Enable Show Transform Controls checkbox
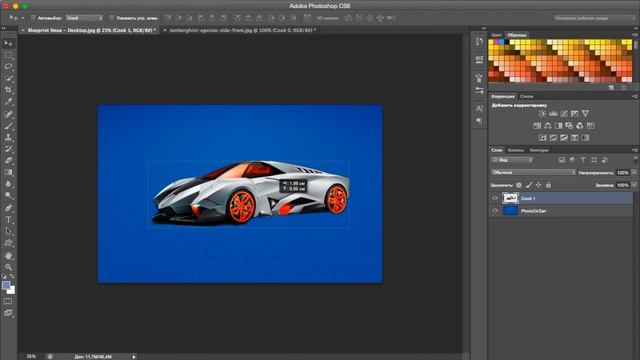The image size is (640, 360). (112, 18)
